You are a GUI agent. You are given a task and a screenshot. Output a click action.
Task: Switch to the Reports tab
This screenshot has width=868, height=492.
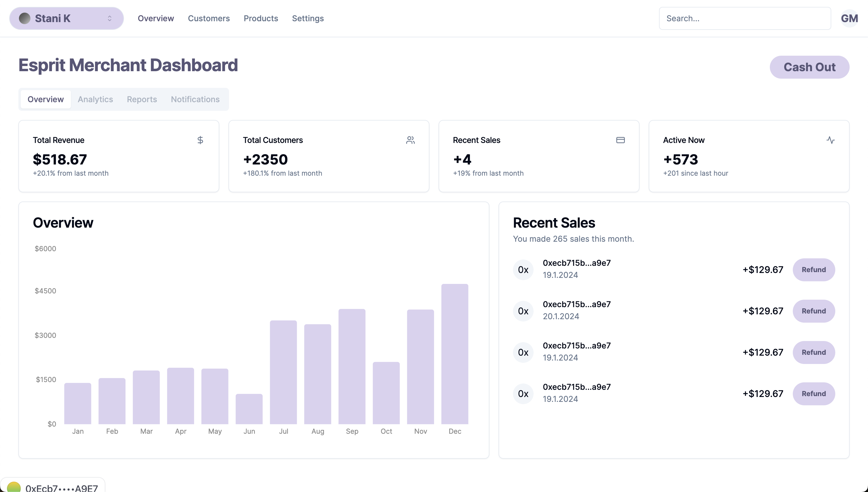(x=142, y=99)
